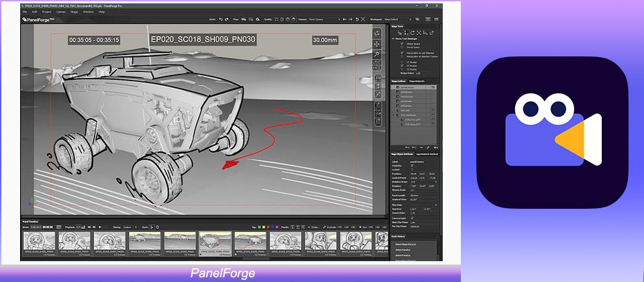
Task: Select the highlighted move tool in Stage Tools
Action: tap(406, 33)
